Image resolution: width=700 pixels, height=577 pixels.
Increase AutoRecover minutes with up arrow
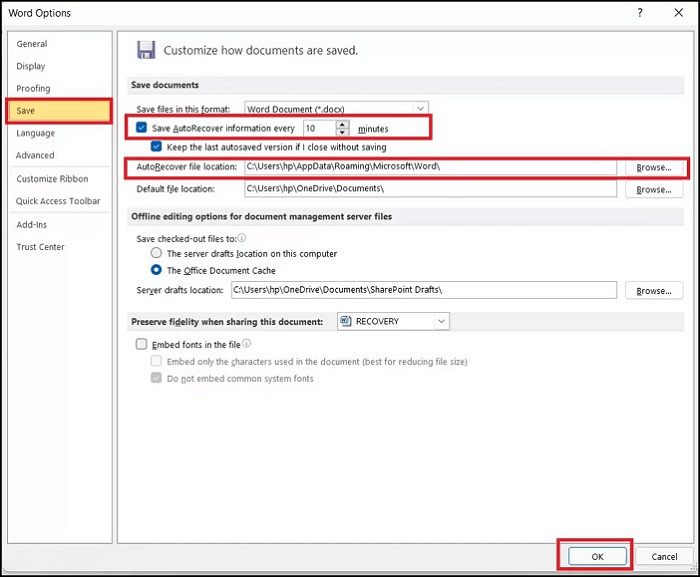tap(342, 125)
